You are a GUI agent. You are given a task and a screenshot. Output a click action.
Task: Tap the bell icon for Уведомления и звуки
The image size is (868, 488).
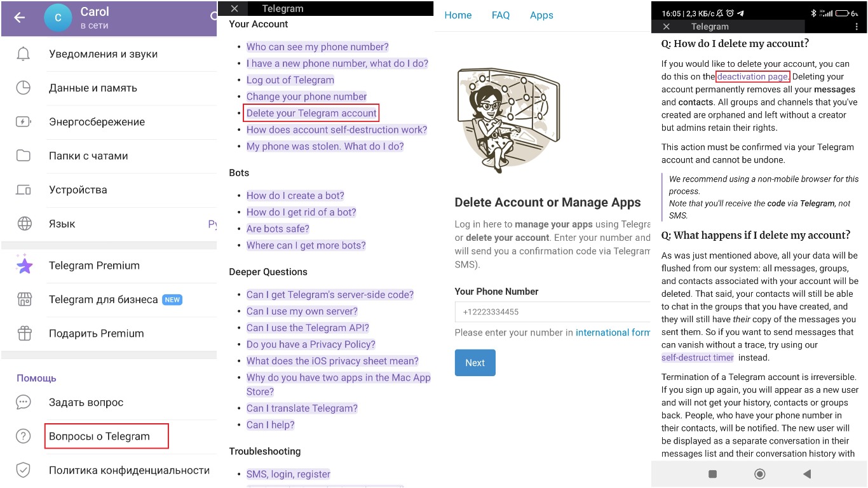pyautogui.click(x=24, y=54)
